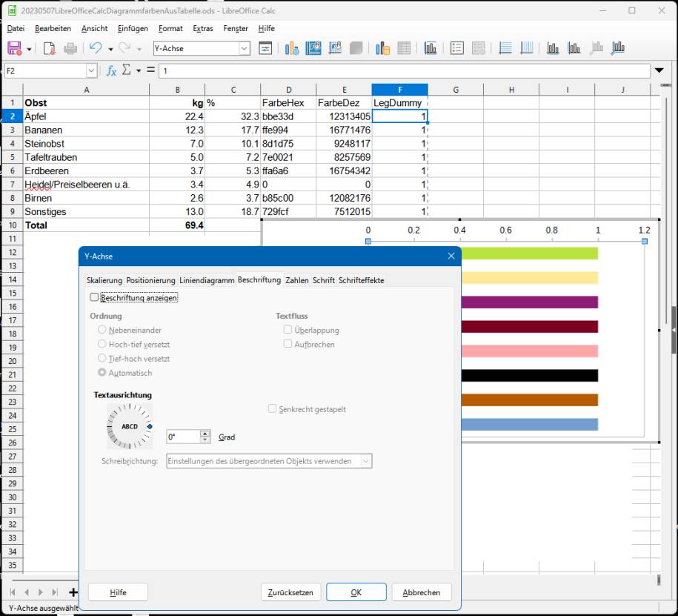The height and width of the screenshot is (616, 678).
Task: Click the 'Zurücksetzen' button
Action: (290, 592)
